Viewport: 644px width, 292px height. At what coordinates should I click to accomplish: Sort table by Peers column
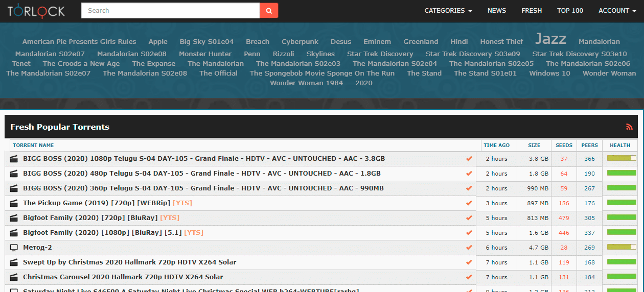pos(589,145)
